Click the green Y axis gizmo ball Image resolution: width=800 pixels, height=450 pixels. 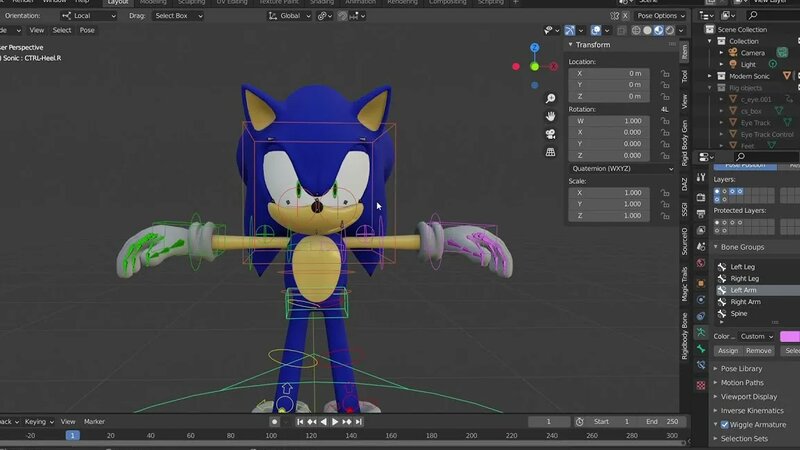point(534,66)
